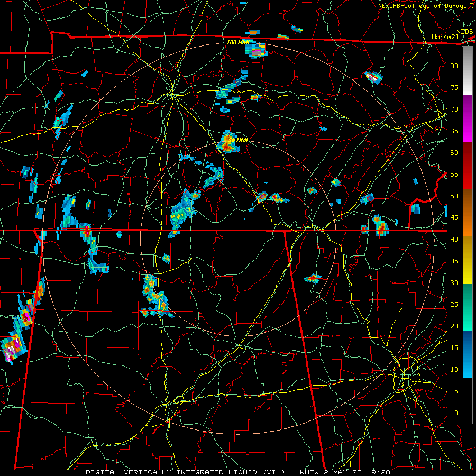Image resolution: width=476 pixels, height=476 pixels.
Task: Click the gray-core storm cell below 100 NMI label
Action: (256, 51)
